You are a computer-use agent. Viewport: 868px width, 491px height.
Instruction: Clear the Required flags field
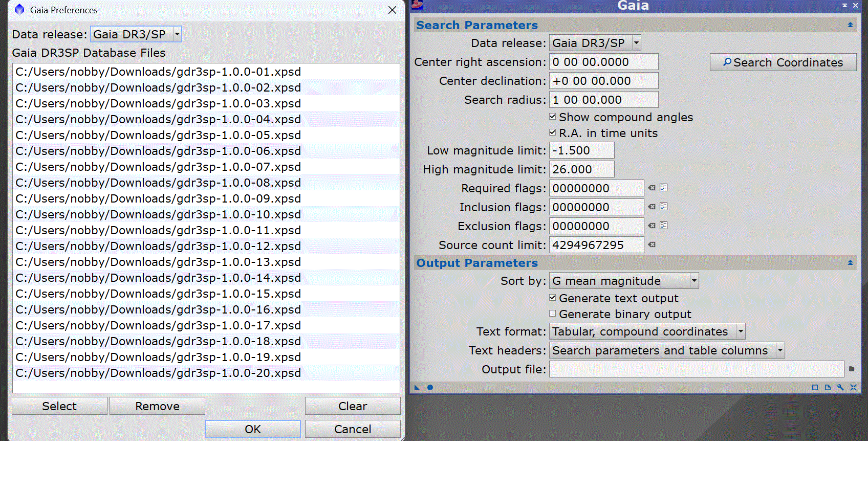click(x=652, y=188)
